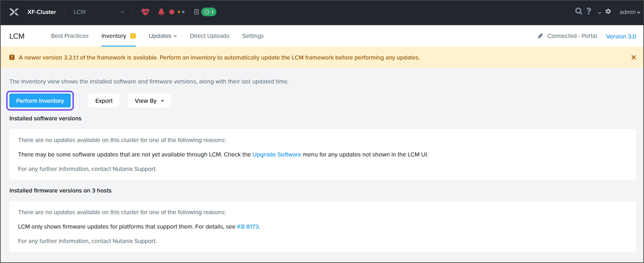Click the Connected - Portal rocket icon

click(540, 36)
